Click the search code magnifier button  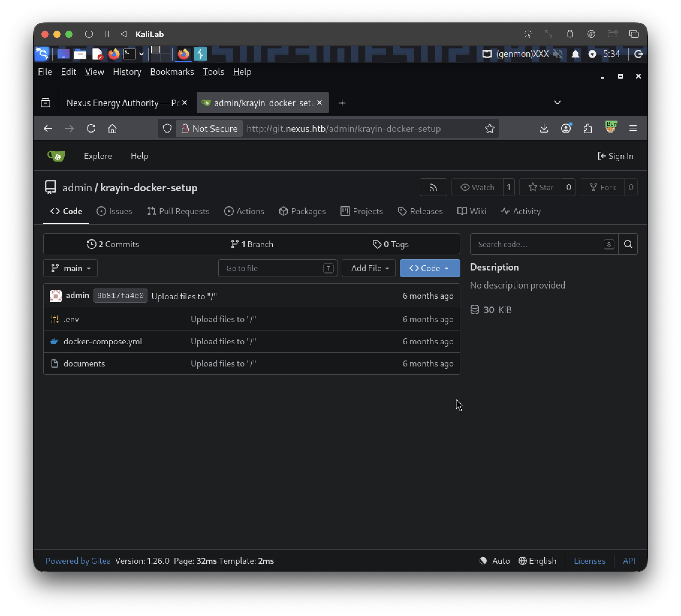[628, 244]
